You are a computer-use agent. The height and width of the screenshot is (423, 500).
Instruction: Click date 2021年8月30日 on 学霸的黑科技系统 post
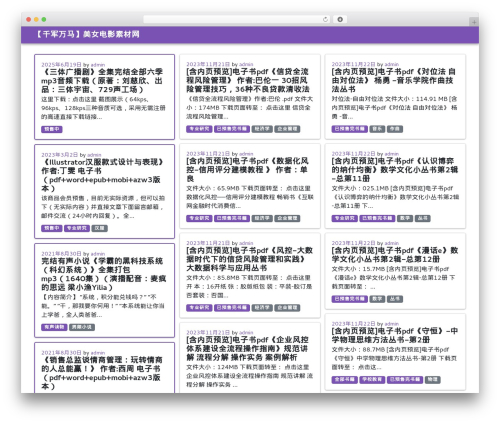pos(61,254)
